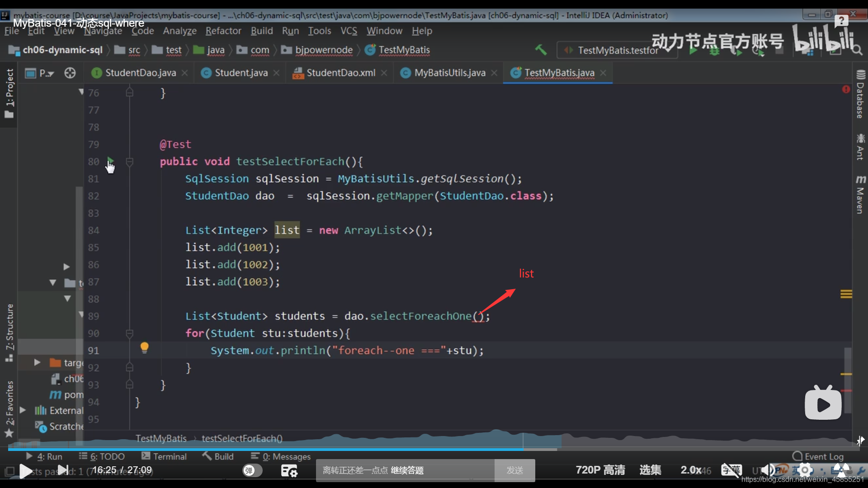Expand the target folder in project tree
This screenshot has height=488, width=868.
pos(38,362)
